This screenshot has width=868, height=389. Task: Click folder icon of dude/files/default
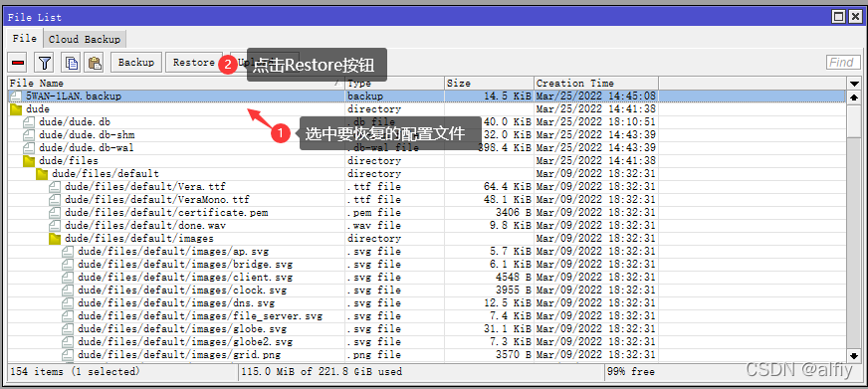42,174
